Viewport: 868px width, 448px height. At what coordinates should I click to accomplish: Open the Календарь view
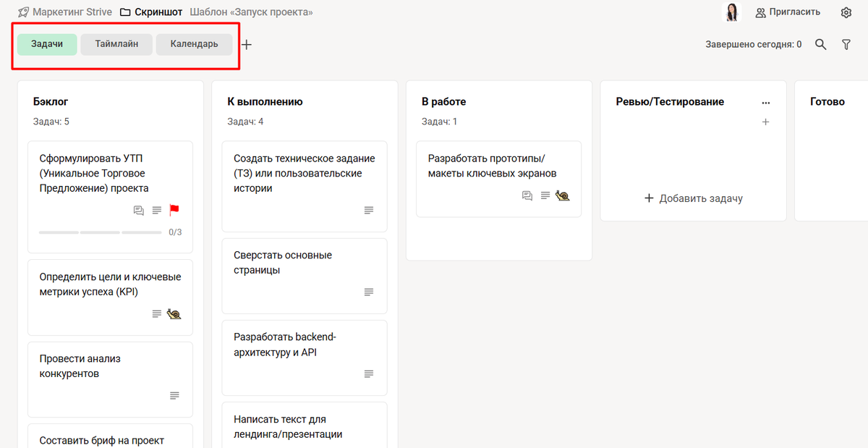tap(193, 44)
